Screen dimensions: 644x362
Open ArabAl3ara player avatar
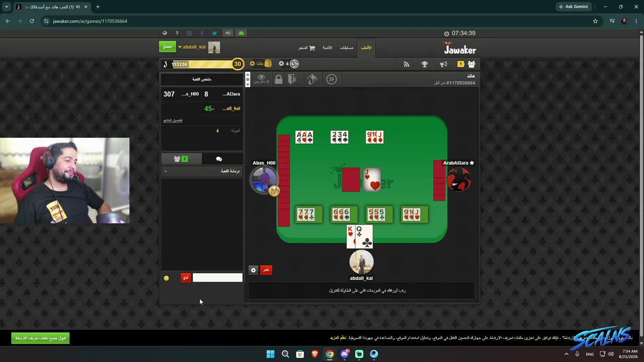[459, 179]
